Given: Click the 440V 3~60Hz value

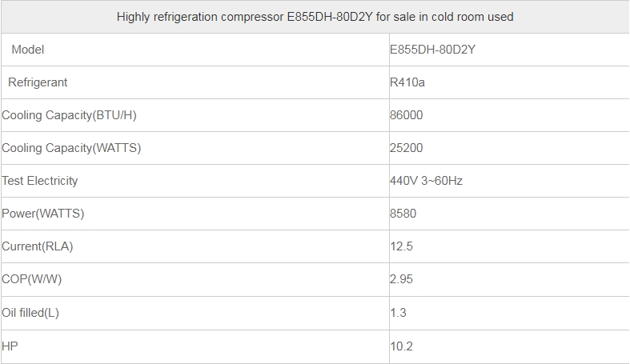Looking at the screenshot, I should click(x=427, y=181).
